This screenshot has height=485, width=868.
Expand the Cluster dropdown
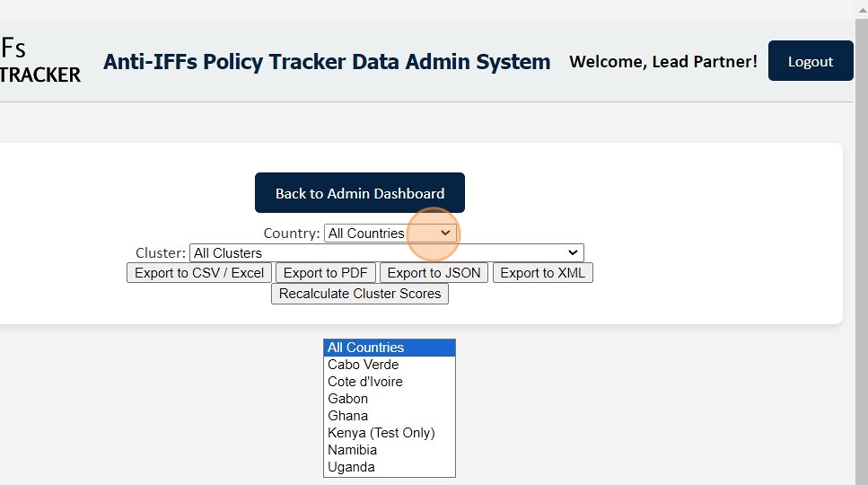click(x=386, y=253)
